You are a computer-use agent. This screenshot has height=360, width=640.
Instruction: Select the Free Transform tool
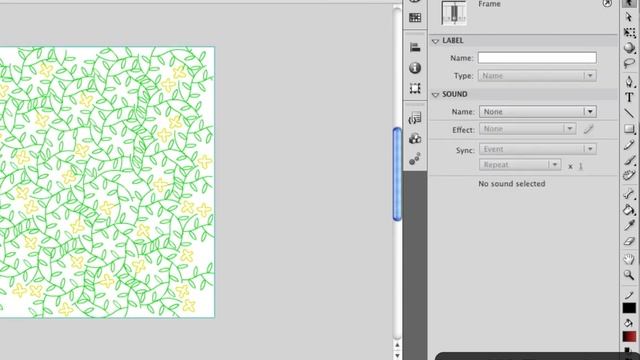pyautogui.click(x=629, y=33)
